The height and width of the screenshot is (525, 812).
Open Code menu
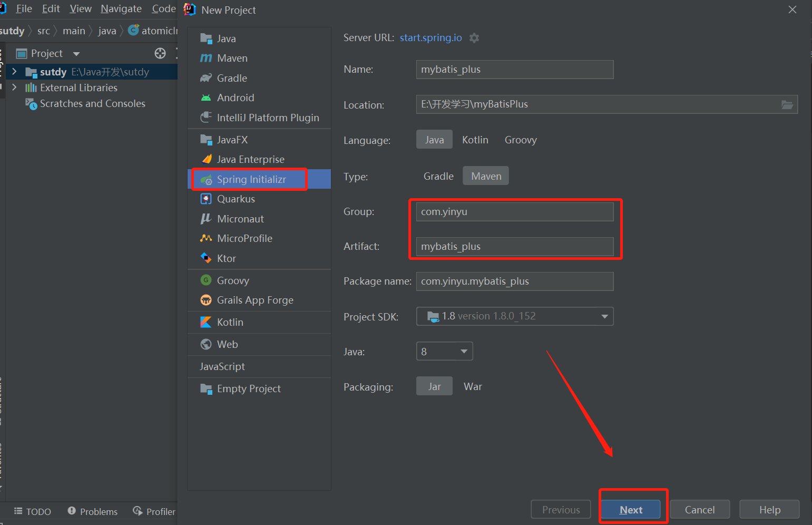pyautogui.click(x=164, y=8)
